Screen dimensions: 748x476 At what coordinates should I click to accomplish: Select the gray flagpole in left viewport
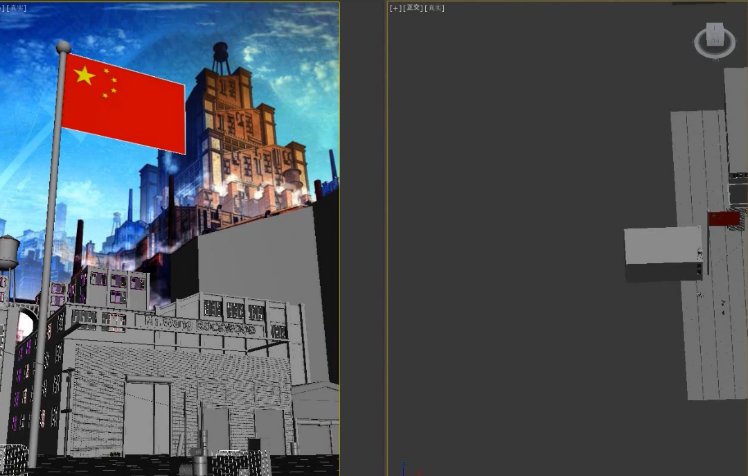coord(46,258)
